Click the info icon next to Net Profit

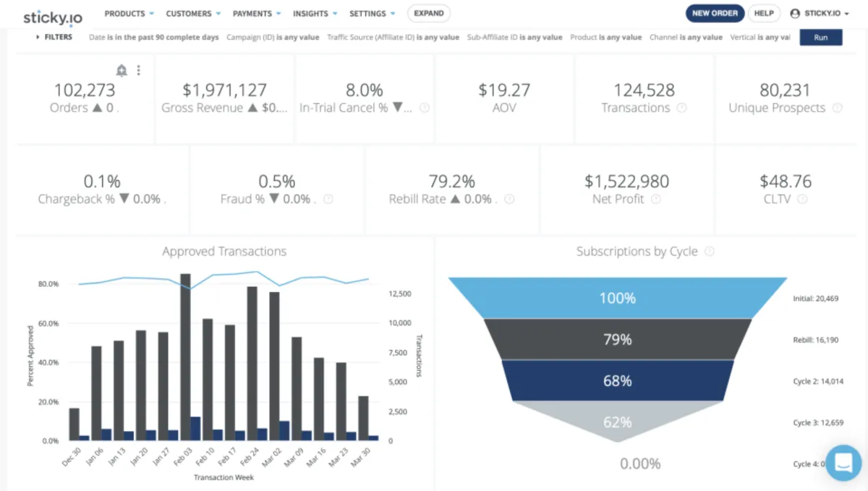coord(655,199)
